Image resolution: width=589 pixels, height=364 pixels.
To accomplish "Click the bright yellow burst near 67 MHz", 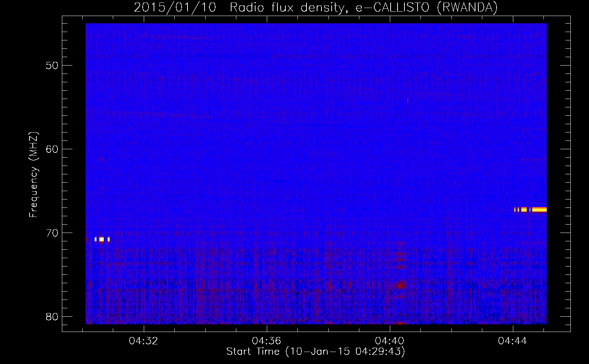I will pos(530,210).
